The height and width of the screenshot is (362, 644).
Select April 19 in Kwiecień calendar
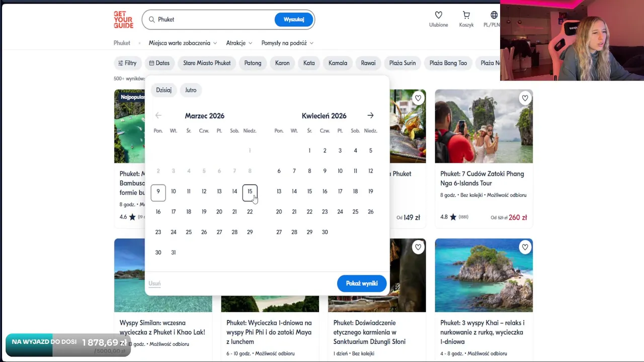pyautogui.click(x=370, y=192)
